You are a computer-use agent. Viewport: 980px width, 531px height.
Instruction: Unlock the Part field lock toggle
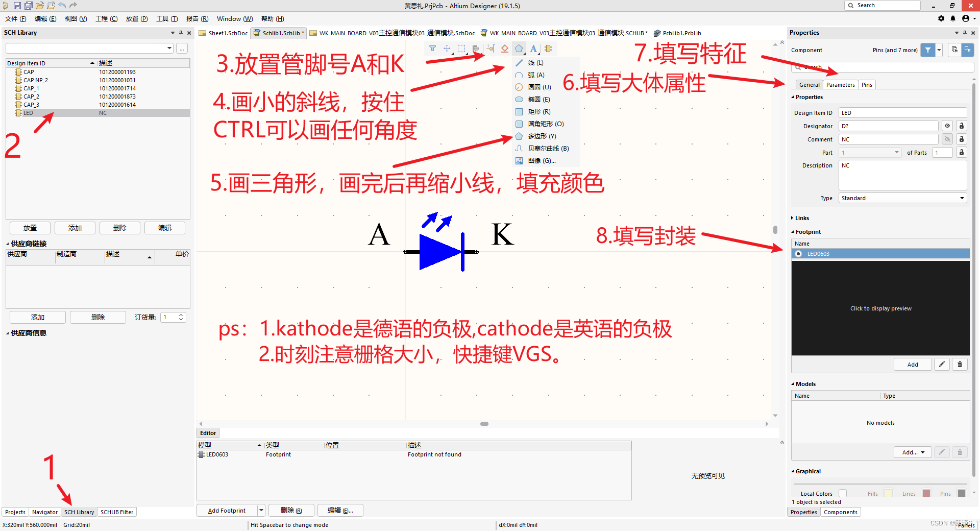(962, 152)
